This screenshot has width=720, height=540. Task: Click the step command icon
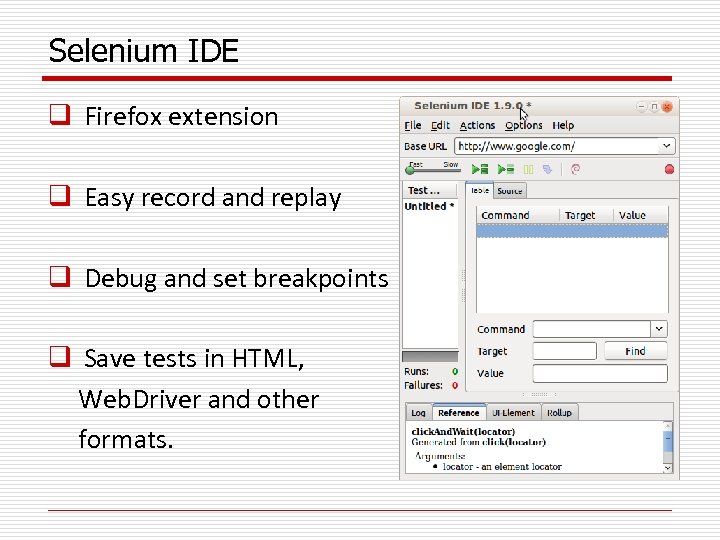click(x=547, y=169)
